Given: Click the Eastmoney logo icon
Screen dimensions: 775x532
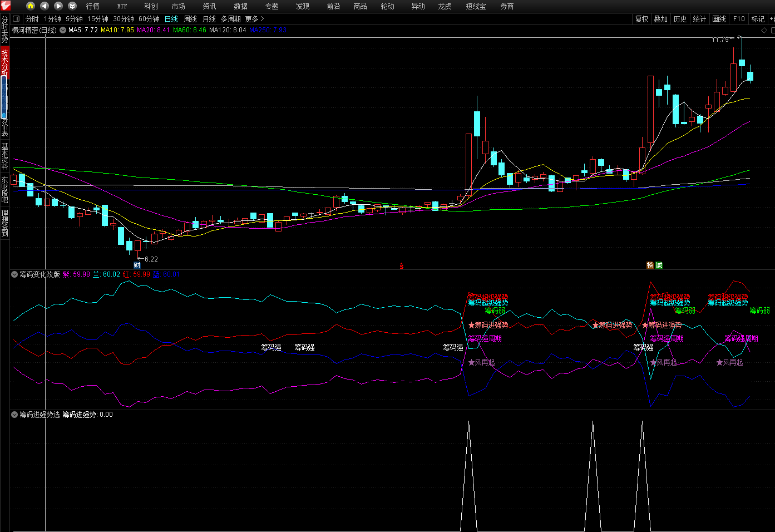Looking at the screenshot, I should [x=6, y=6].
